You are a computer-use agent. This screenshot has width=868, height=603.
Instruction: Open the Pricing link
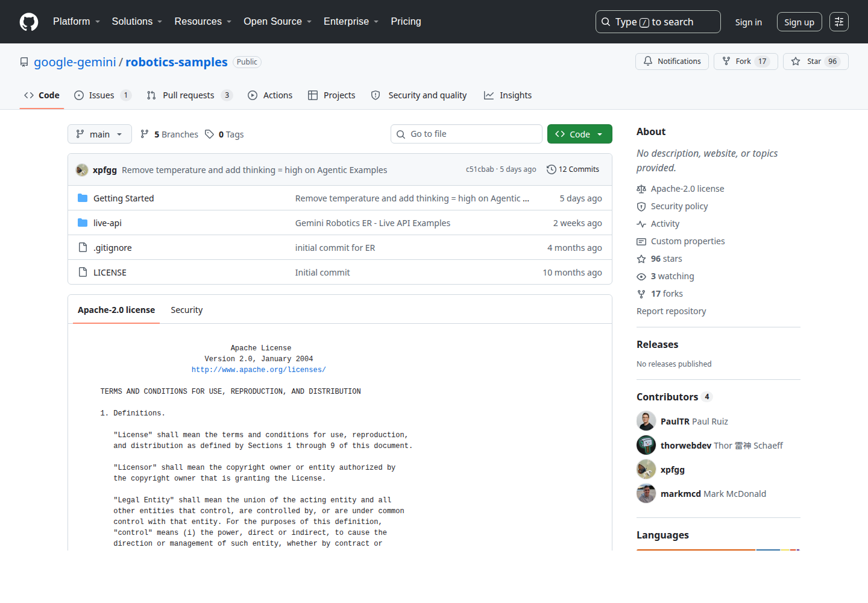(406, 22)
